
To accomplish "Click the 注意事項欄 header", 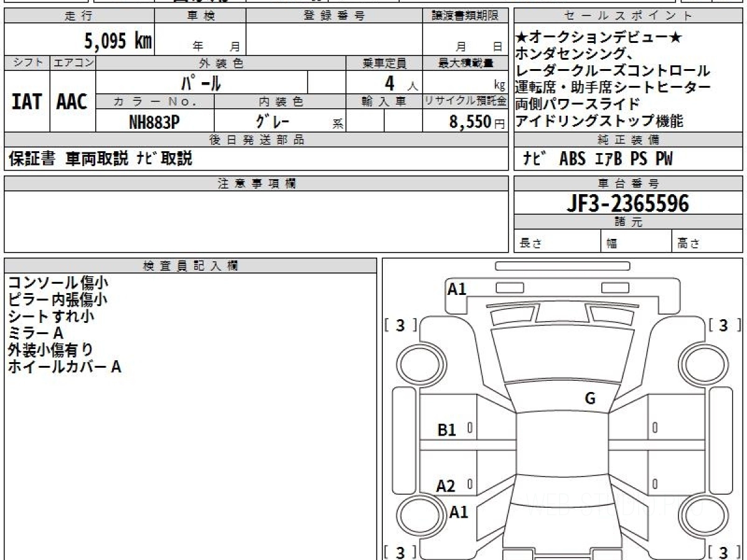I will 256,184.
